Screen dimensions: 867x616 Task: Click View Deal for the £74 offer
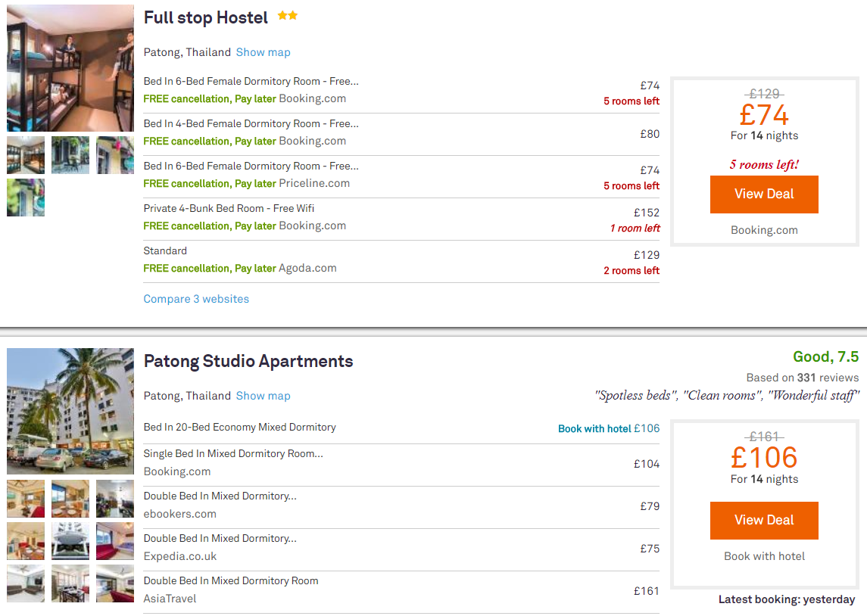[764, 194]
